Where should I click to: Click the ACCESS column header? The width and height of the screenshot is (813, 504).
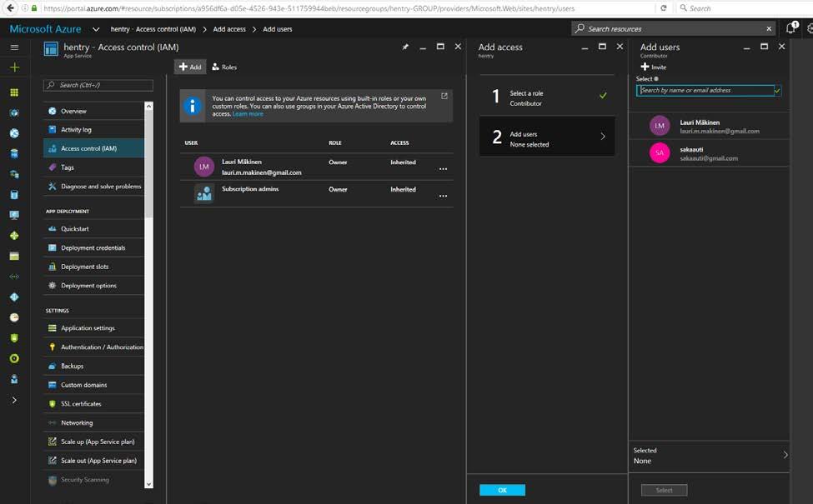click(x=399, y=143)
